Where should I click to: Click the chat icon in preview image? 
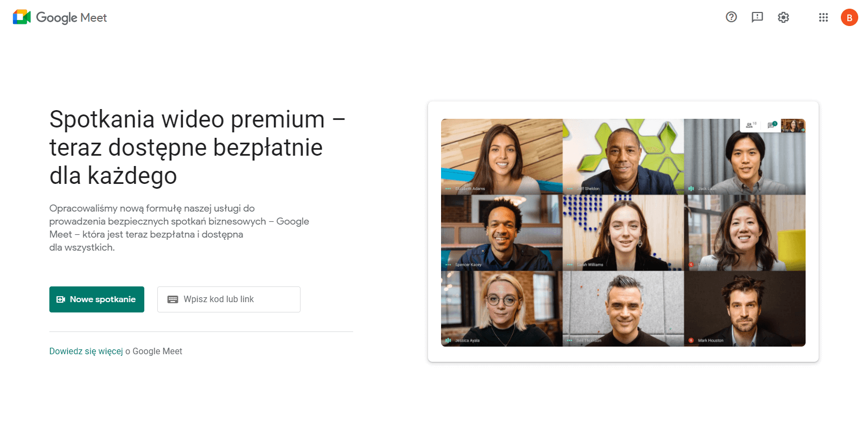pyautogui.click(x=772, y=125)
